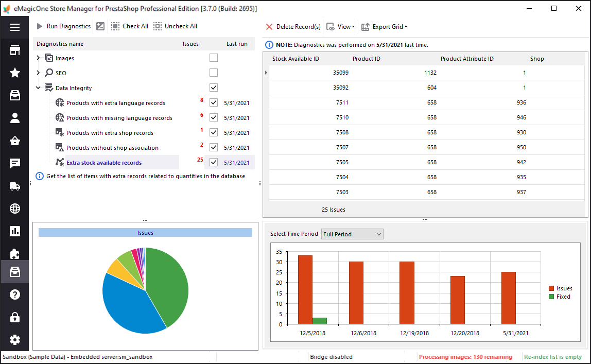Open the View dropdown menu

pyautogui.click(x=341, y=27)
